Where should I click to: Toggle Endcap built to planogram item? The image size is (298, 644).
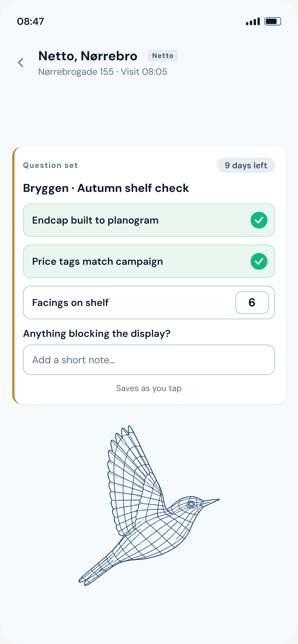[x=149, y=220]
